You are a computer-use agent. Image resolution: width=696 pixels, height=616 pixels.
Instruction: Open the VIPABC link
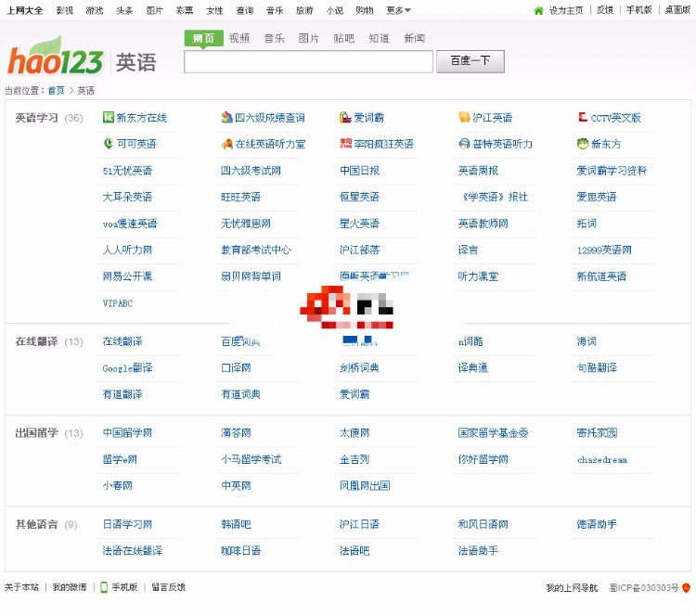click(x=118, y=303)
